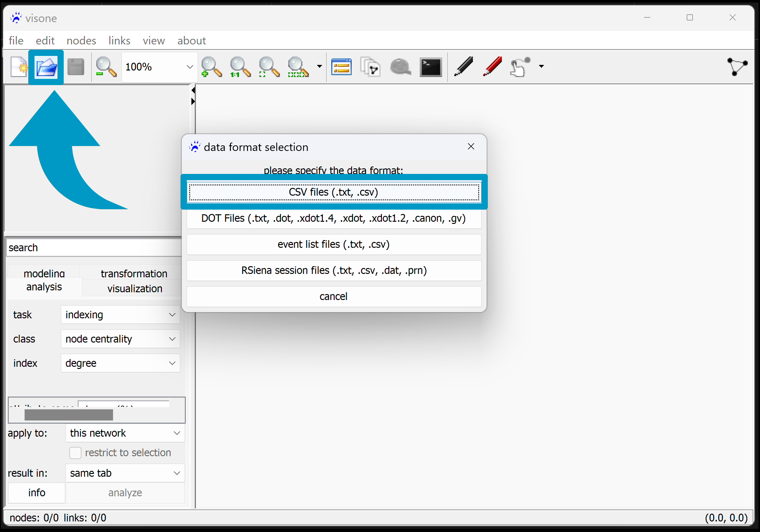The height and width of the screenshot is (532, 760).
Task: Open a file with the folder icon
Action: [46, 67]
